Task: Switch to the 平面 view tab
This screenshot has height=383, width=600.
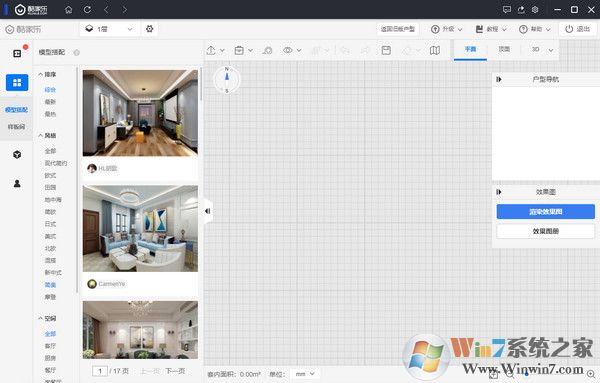Action: [x=470, y=49]
